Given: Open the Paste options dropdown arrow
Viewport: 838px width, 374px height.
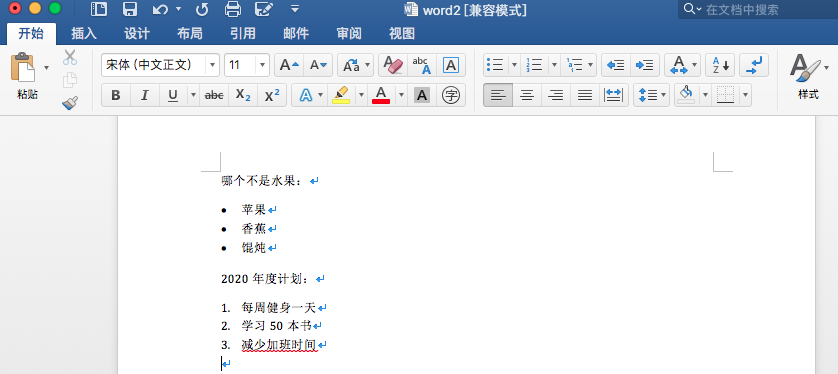Looking at the screenshot, I should tap(46, 67).
